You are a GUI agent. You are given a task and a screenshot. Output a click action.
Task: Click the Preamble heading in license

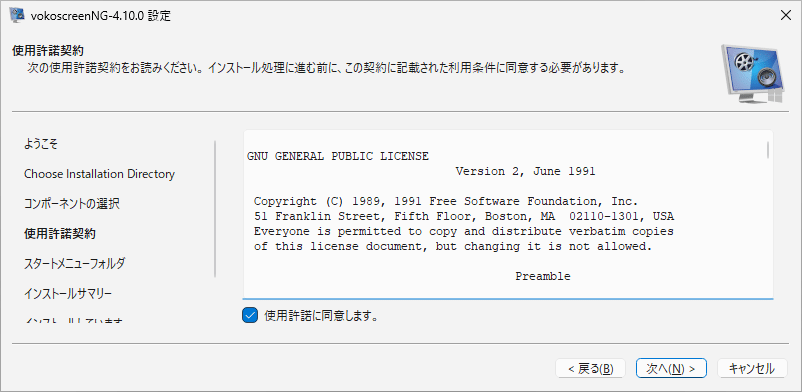(543, 276)
